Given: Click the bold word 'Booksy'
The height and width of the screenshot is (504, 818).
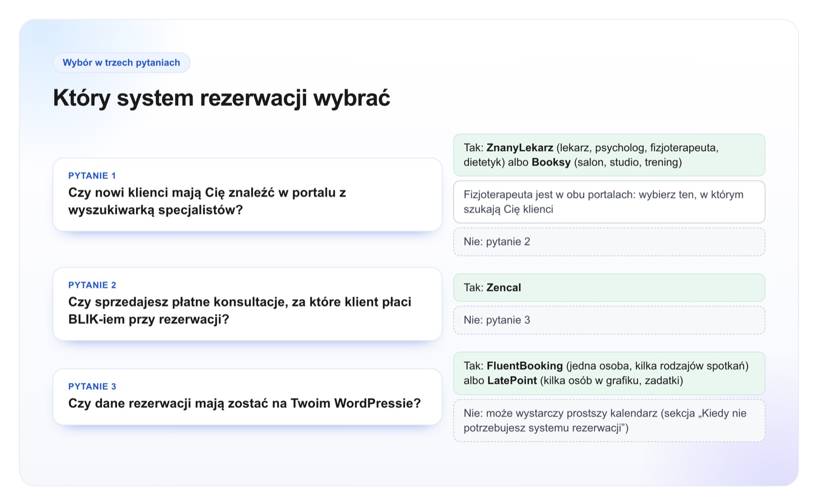Looking at the screenshot, I should pos(551,163).
